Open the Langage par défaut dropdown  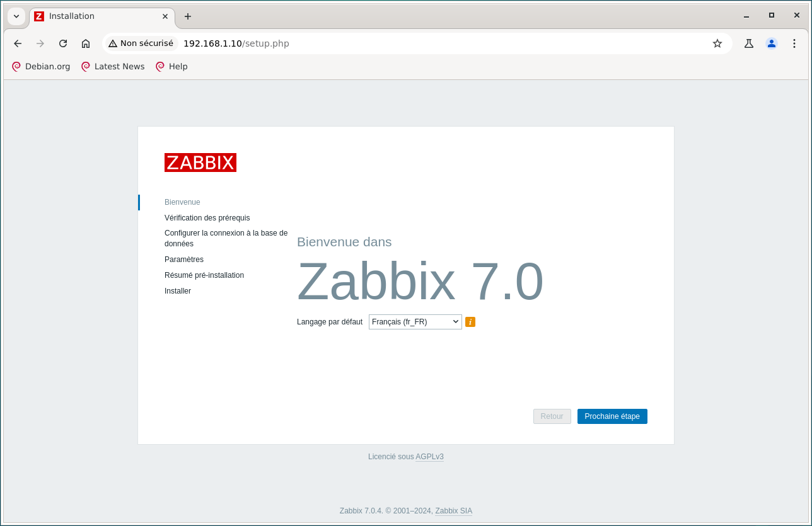point(415,322)
